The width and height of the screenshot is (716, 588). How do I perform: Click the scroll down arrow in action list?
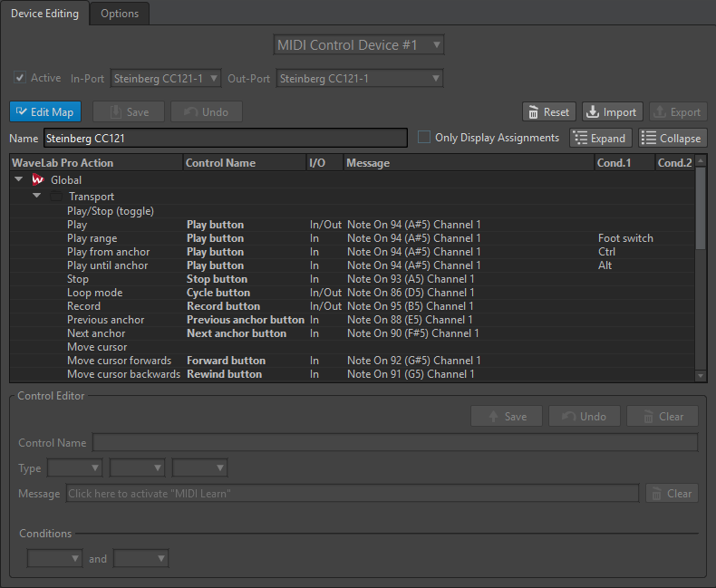700,375
